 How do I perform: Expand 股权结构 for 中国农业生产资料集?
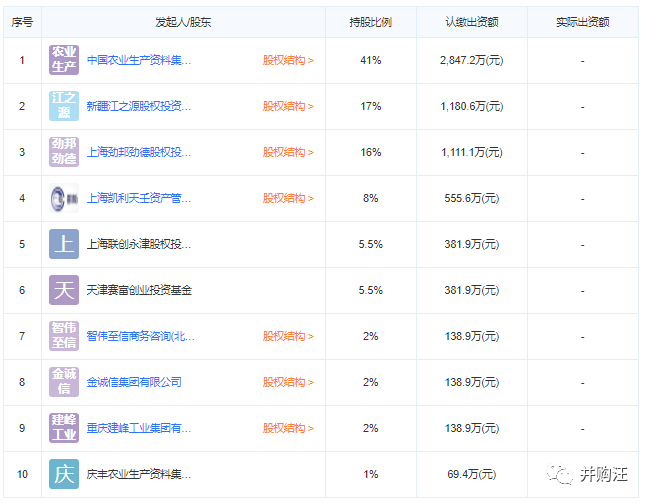288,60
